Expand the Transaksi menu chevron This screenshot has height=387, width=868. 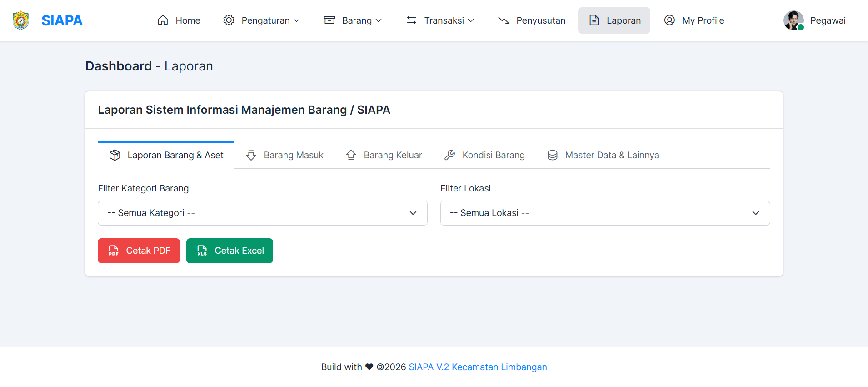(x=471, y=20)
